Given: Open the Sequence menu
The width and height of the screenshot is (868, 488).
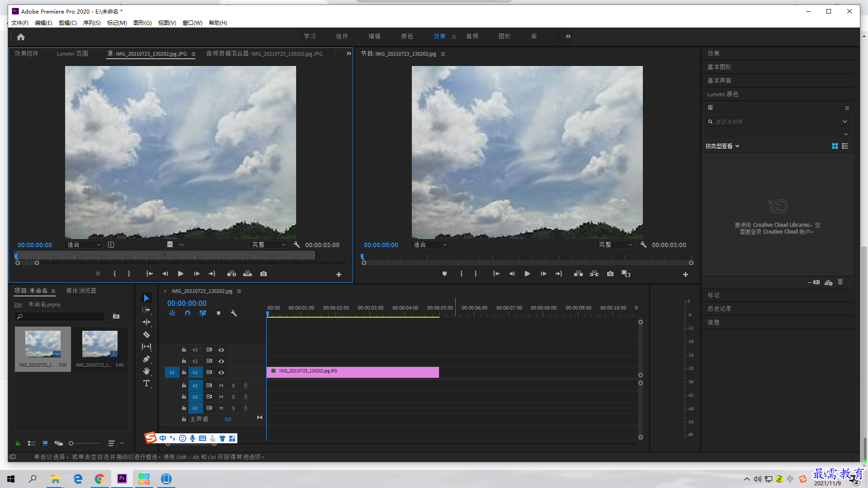Looking at the screenshot, I should click(x=92, y=23).
